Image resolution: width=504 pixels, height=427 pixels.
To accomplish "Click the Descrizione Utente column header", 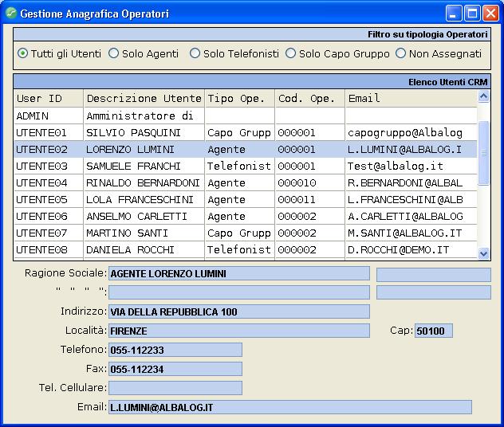I will (x=144, y=99).
